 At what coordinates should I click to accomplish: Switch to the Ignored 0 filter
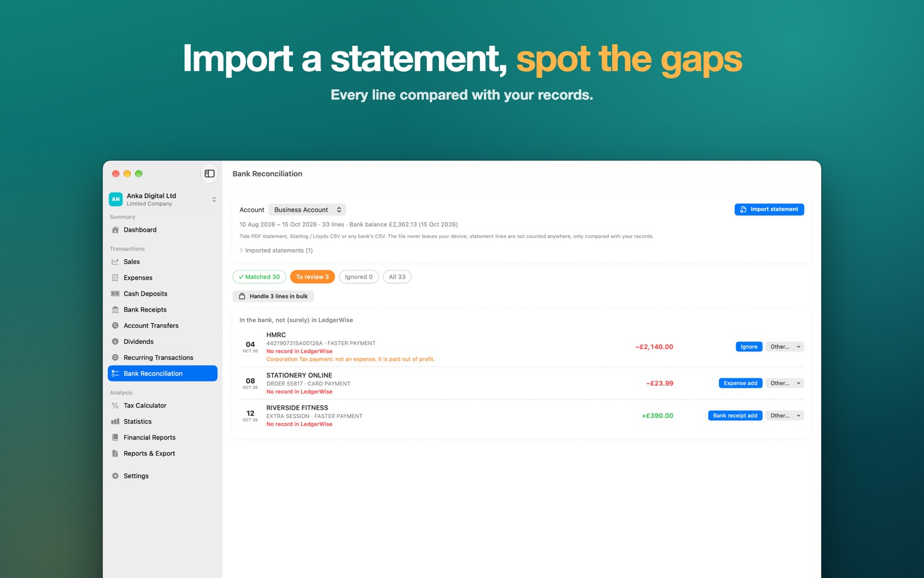coord(359,277)
